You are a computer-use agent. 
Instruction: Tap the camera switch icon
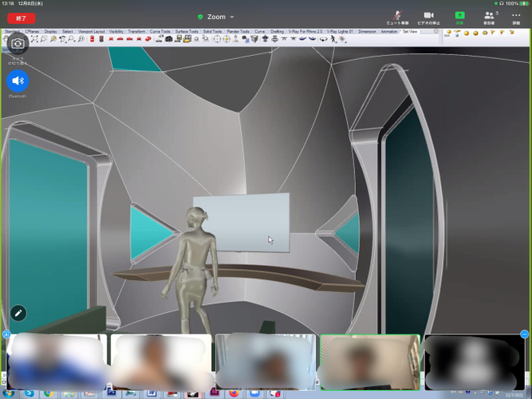(x=18, y=44)
